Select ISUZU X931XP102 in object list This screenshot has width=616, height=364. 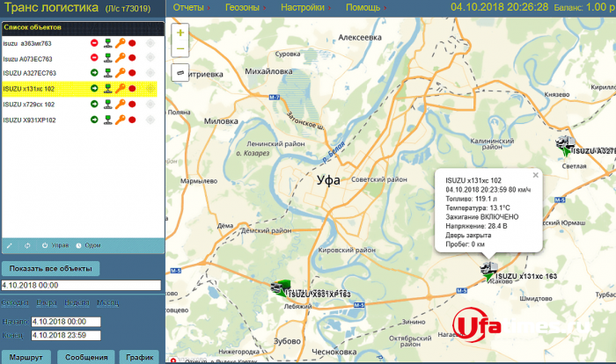(29, 120)
